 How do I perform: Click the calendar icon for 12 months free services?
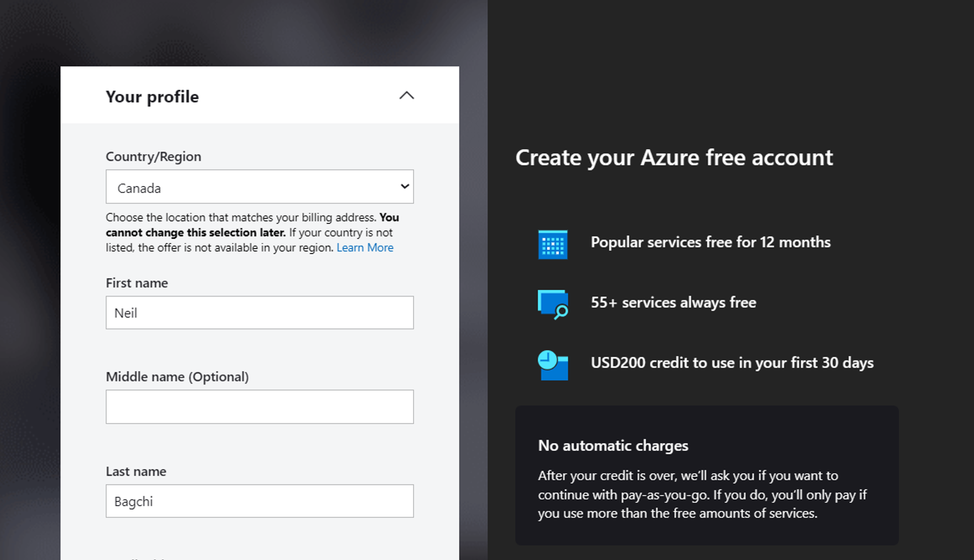(553, 244)
